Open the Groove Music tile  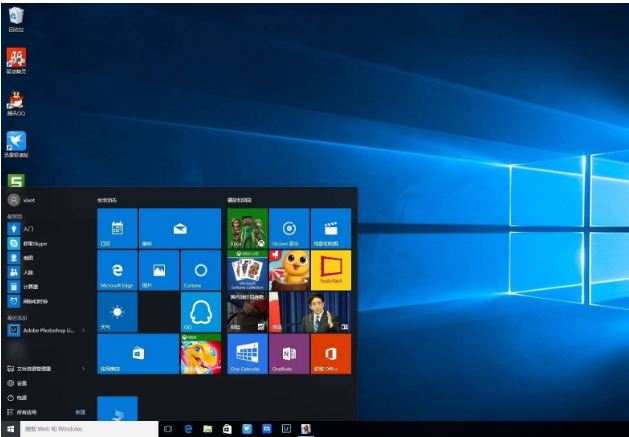[289, 228]
